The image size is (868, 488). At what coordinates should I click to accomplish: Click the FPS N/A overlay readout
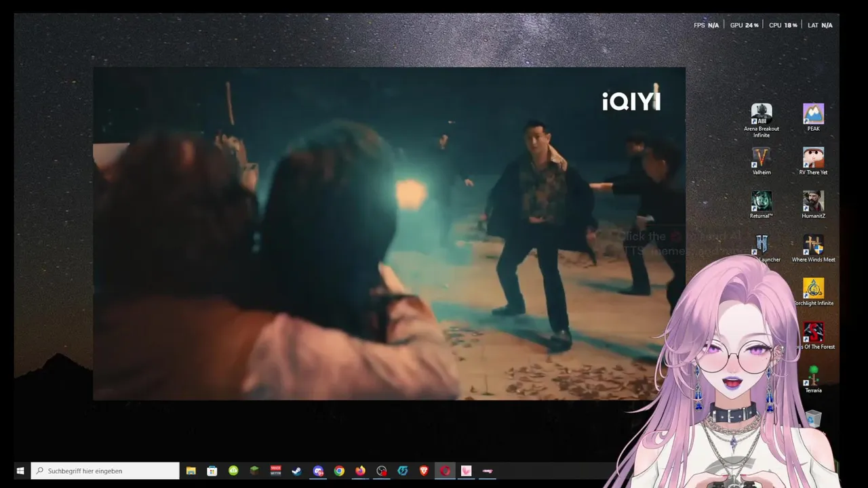pos(706,25)
